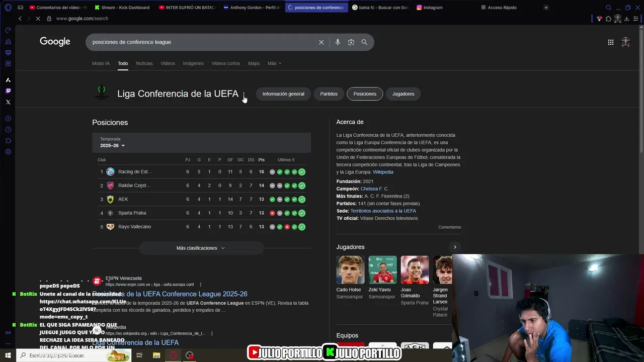Viewport: 644px width, 362px height.
Task: Open the Extensions cube icon in sidebar
Action: 8,141
